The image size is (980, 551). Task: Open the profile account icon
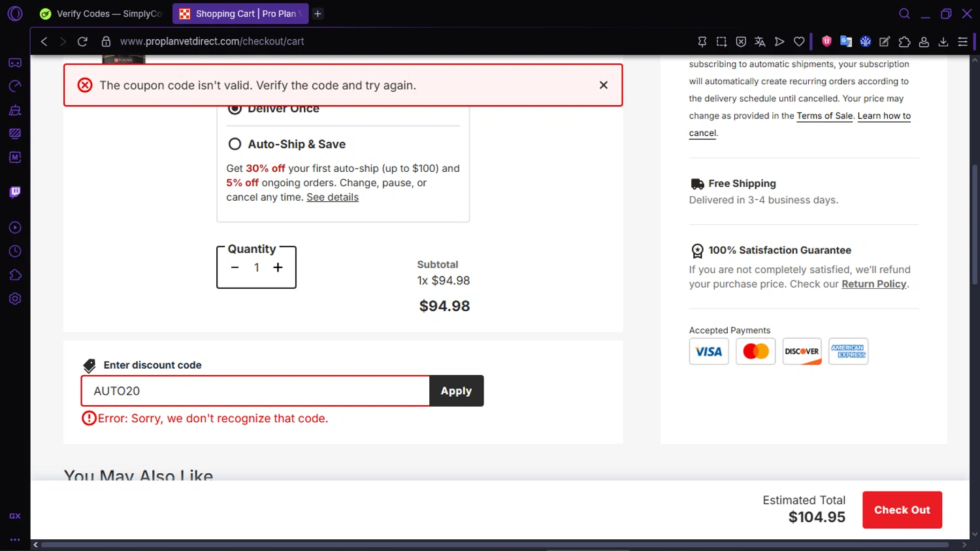click(x=924, y=41)
